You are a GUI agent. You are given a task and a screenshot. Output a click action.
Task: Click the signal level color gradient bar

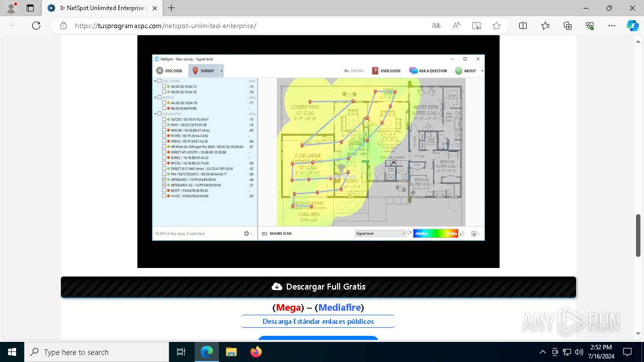pos(436,233)
